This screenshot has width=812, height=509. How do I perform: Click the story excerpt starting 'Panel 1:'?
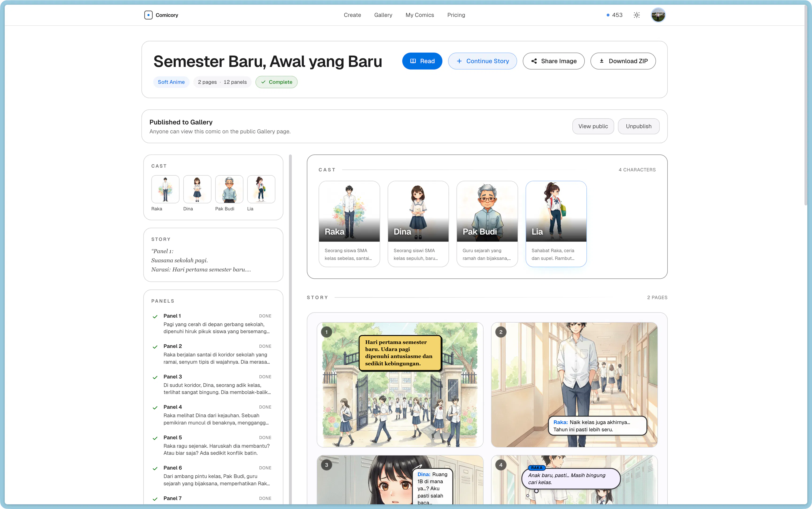201,260
